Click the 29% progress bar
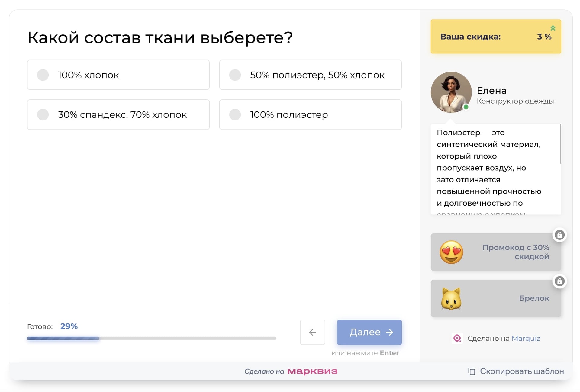580x392 pixels. coord(151,338)
